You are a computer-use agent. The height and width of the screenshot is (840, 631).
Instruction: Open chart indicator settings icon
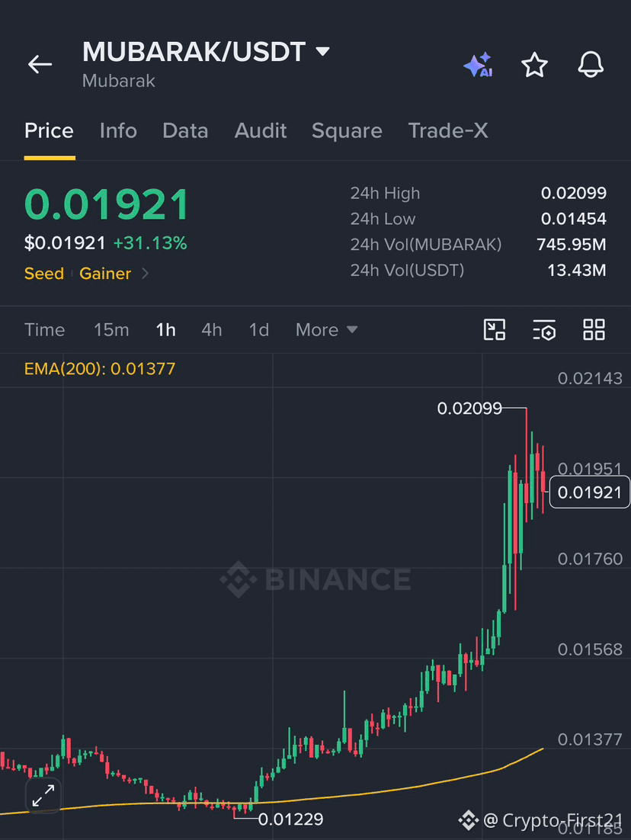pos(544,329)
